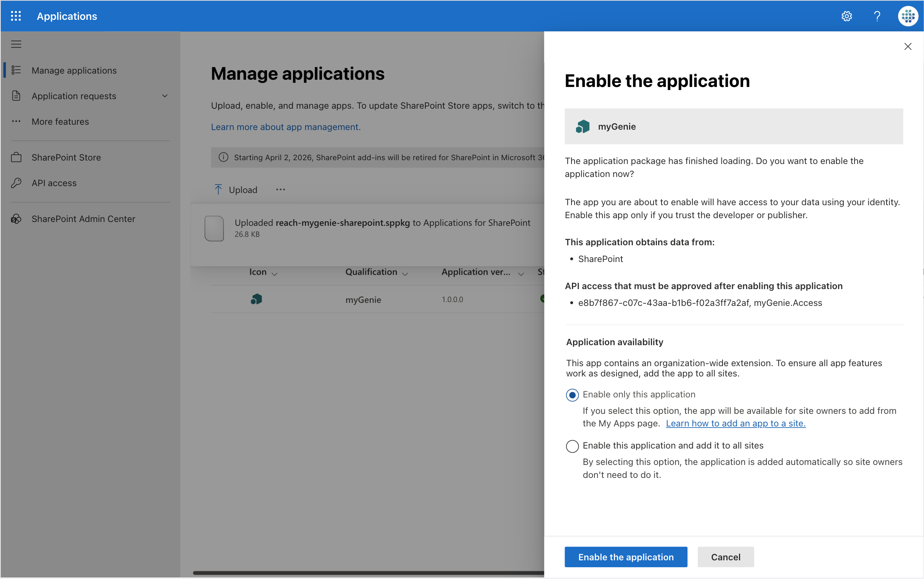The image size is (924, 579).
Task: Click the Upload arrow icon
Action: [218, 189]
